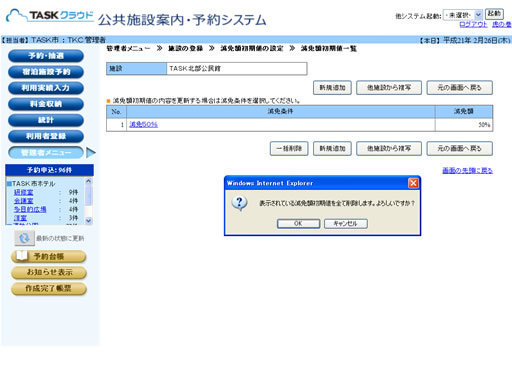Click the 50% cell in the table

[x=464, y=125]
